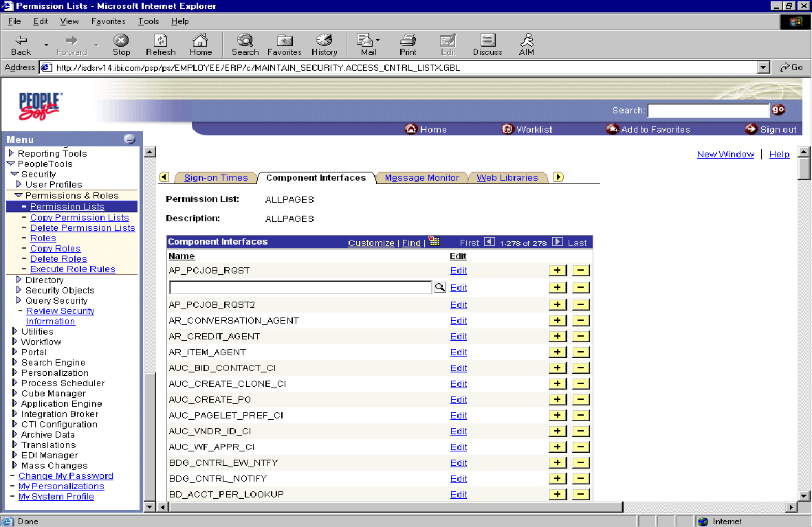Image resolution: width=812 pixels, height=527 pixels.
Task: Show next row using the grid's right arrow
Action: 558,242
